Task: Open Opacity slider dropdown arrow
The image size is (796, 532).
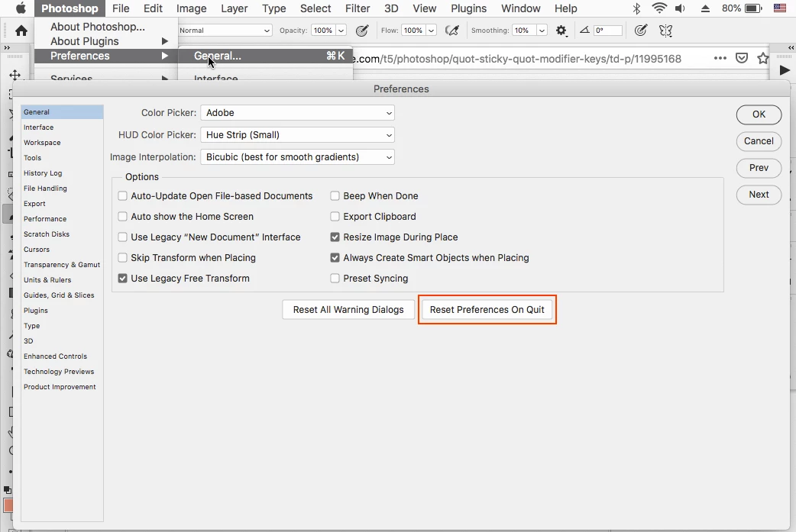Action: coord(341,31)
